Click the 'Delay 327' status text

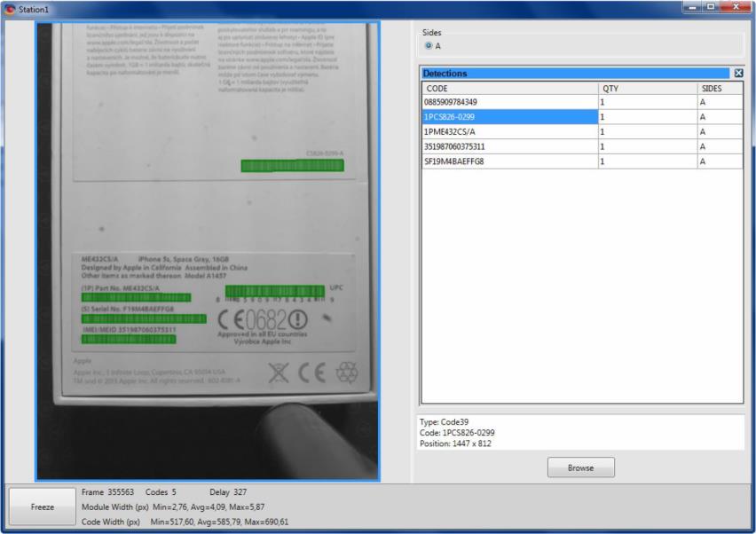click(228, 492)
